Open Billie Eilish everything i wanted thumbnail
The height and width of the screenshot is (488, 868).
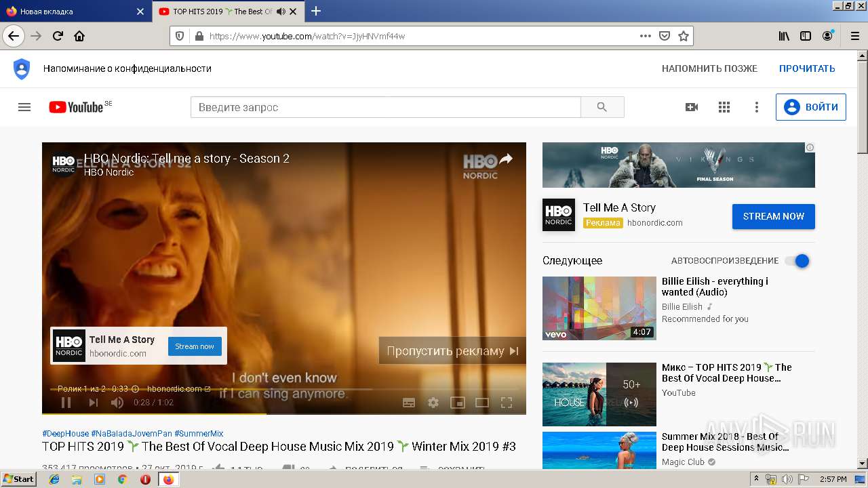point(599,308)
